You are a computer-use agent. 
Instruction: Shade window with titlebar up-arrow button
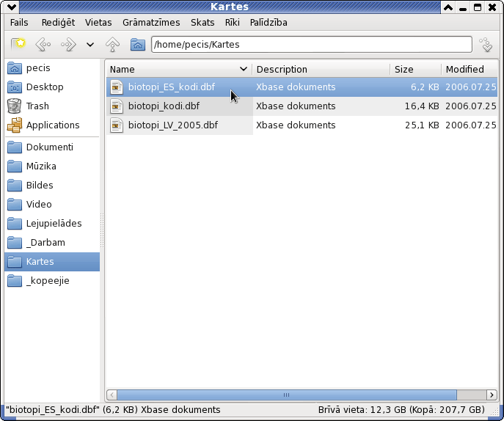pos(448,7)
